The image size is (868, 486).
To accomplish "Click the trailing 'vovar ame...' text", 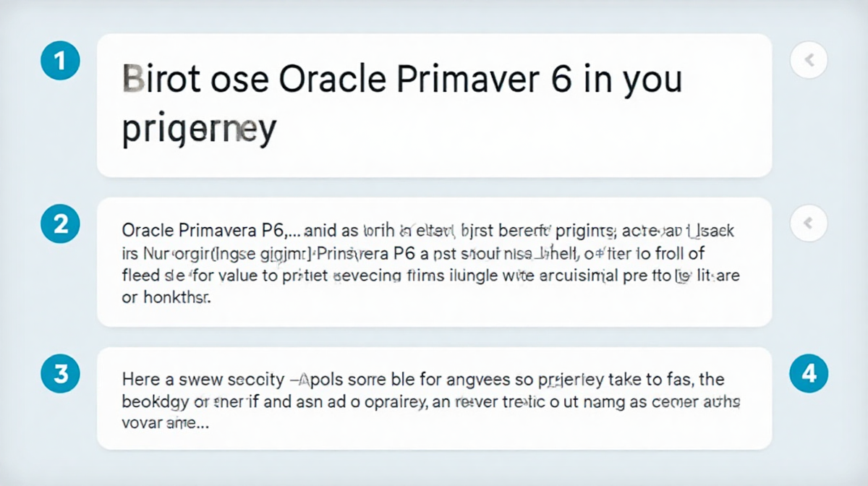I will point(166,425).
